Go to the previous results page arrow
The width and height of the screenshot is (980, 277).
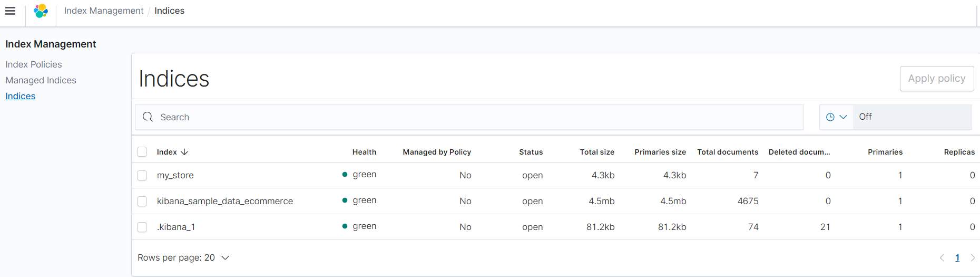[942, 258]
